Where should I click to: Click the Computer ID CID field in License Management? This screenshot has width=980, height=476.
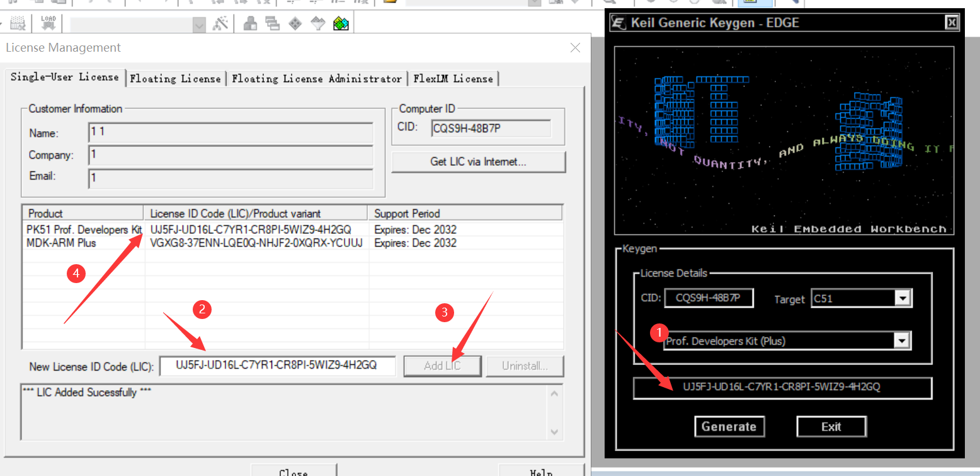coord(491,129)
